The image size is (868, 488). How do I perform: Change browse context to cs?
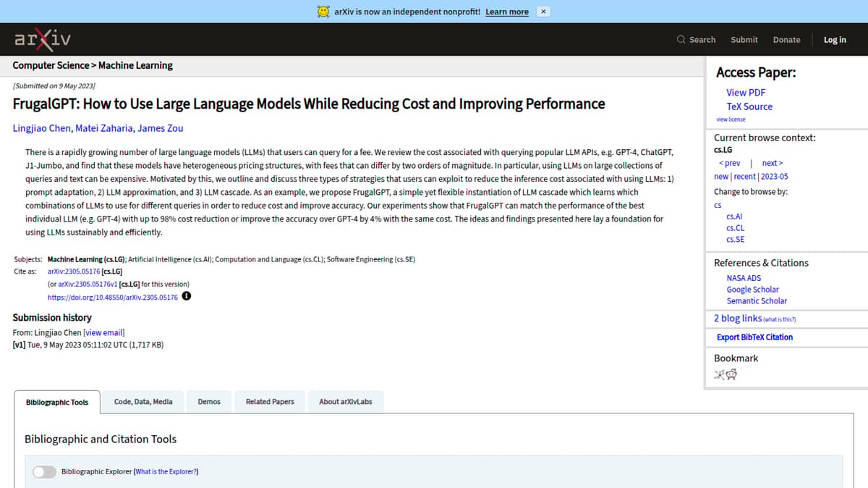coord(718,205)
